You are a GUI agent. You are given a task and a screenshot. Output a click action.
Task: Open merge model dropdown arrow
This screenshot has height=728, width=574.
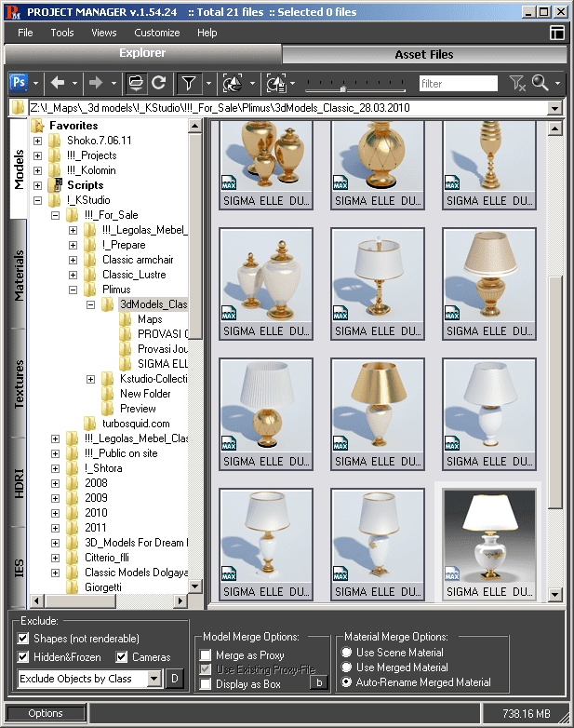(252, 84)
